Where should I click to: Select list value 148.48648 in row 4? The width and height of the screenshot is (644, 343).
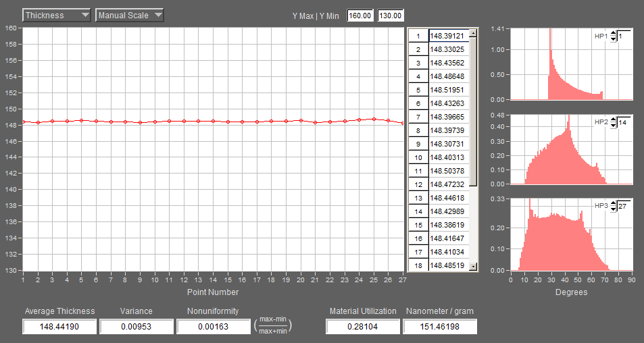pos(449,76)
